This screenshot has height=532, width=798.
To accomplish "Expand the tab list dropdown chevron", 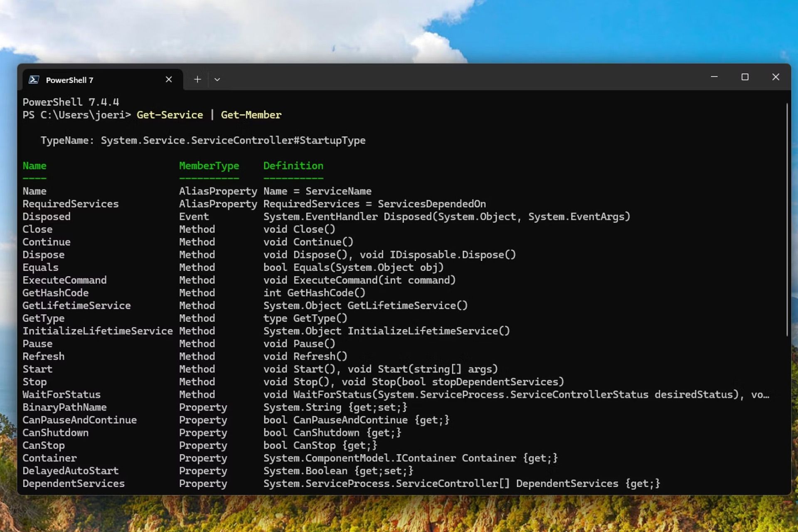I will click(218, 79).
